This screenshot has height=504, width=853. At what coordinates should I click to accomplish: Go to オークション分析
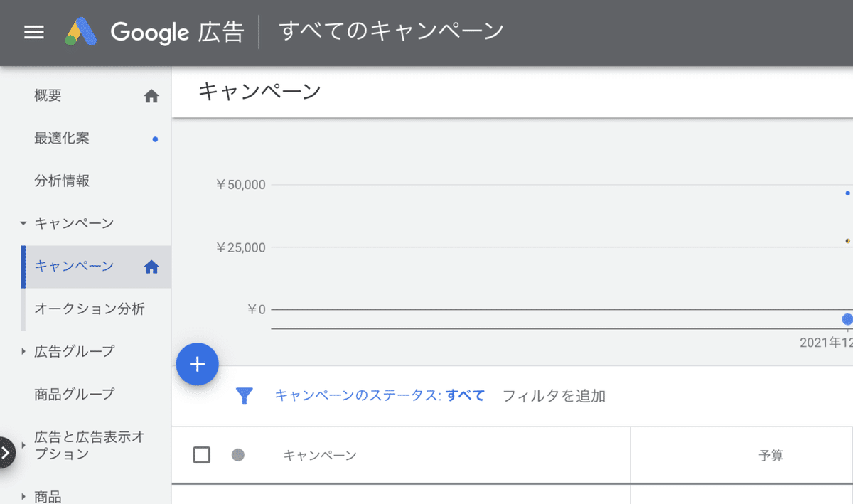point(89,309)
